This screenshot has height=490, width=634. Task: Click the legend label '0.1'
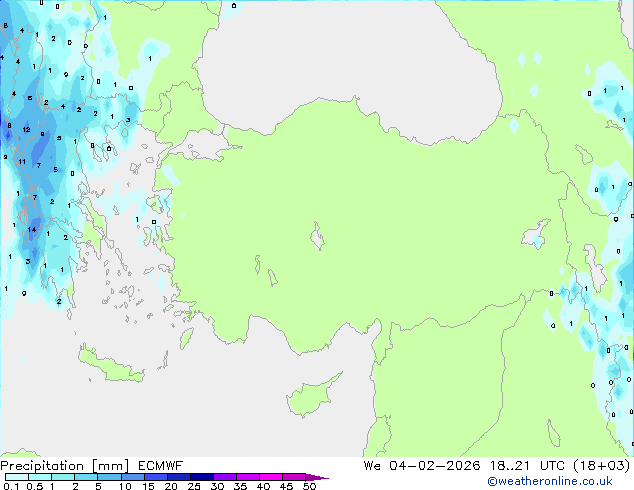(11, 486)
